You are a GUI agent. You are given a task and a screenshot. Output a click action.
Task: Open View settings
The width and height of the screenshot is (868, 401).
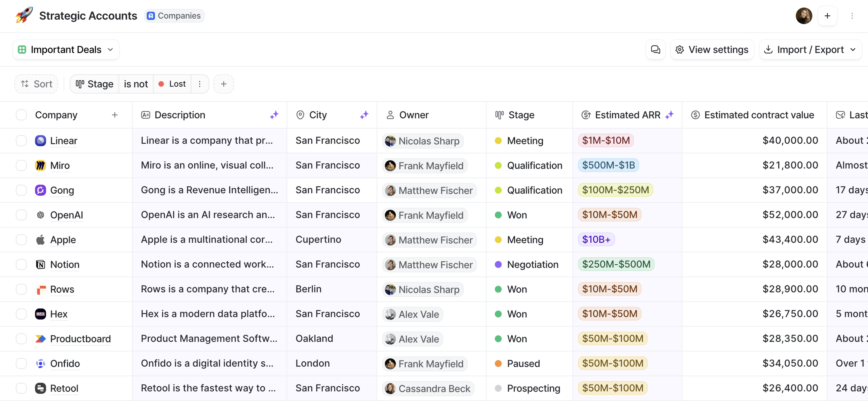point(712,50)
